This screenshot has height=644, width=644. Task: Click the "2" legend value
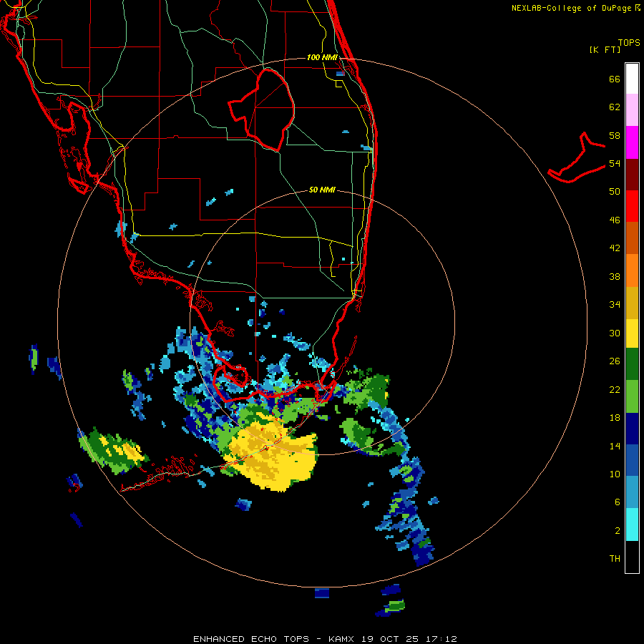[x=617, y=531]
